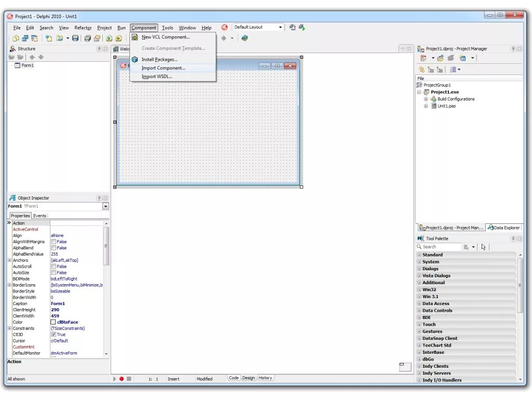Click the Structure panel move down arrow
This screenshot has height=399, width=532.
pos(41,57)
